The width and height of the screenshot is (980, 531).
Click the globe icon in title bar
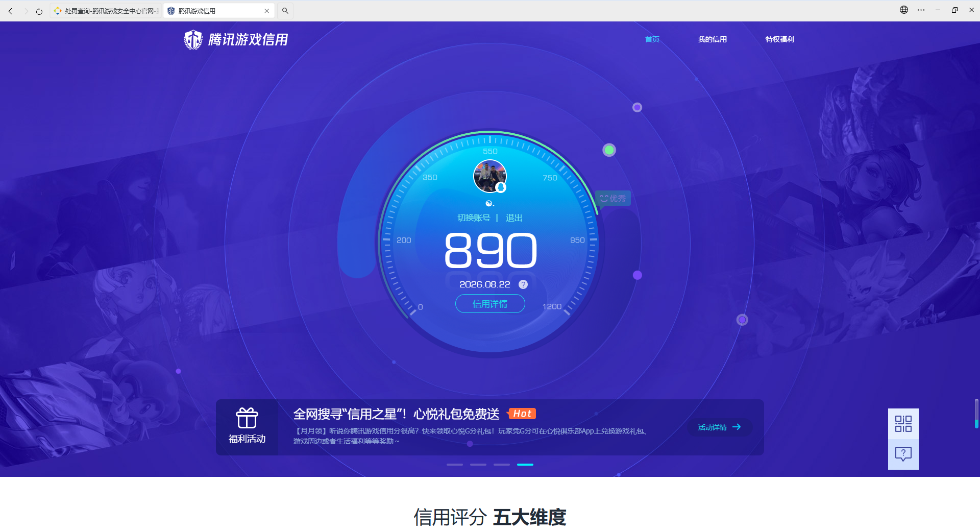(x=904, y=10)
